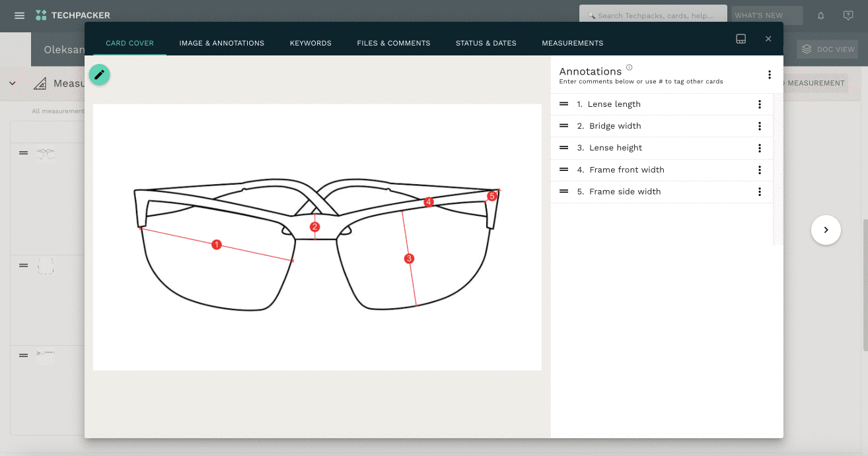Open the KEYWORDS tab
The image size is (868, 456).
click(x=310, y=42)
